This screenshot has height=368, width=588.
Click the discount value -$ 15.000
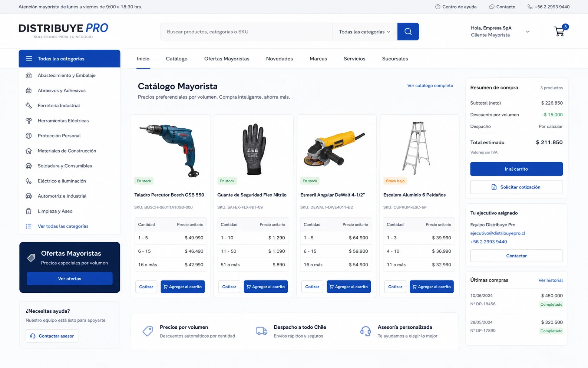(552, 115)
